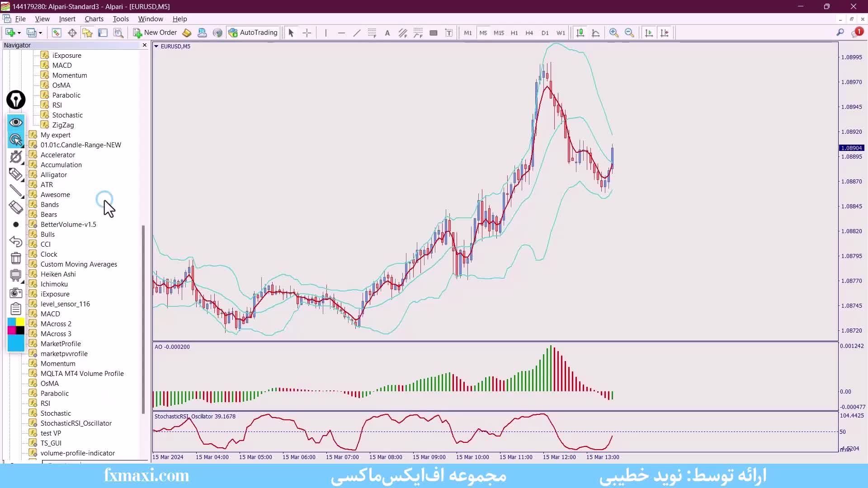Open the new chart dropdown arrow
The image size is (868, 488).
click(x=19, y=33)
